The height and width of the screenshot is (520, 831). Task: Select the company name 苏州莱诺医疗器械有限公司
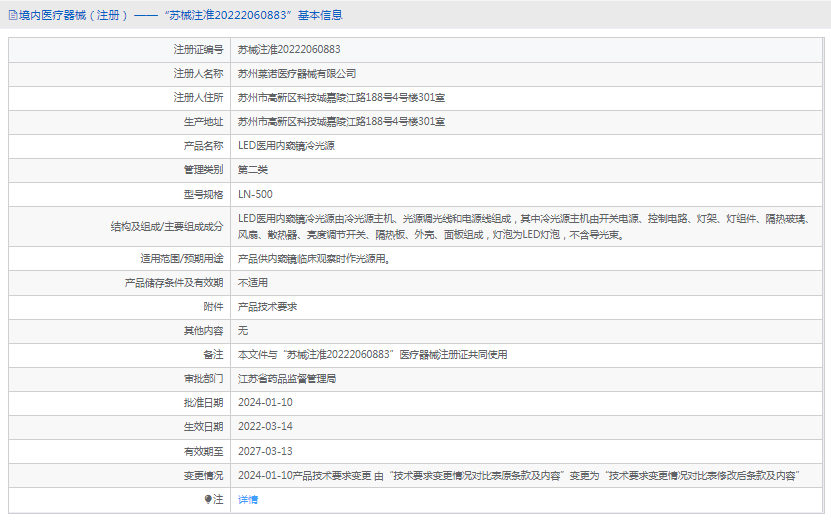point(297,74)
